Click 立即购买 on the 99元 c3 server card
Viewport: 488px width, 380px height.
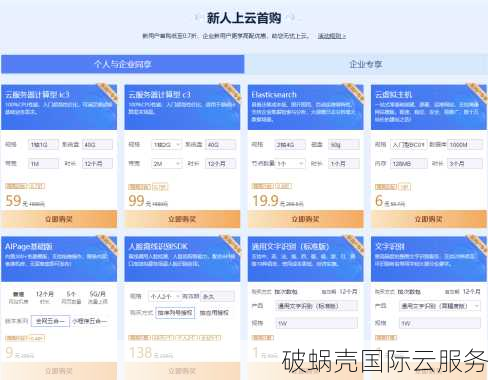pos(182,219)
